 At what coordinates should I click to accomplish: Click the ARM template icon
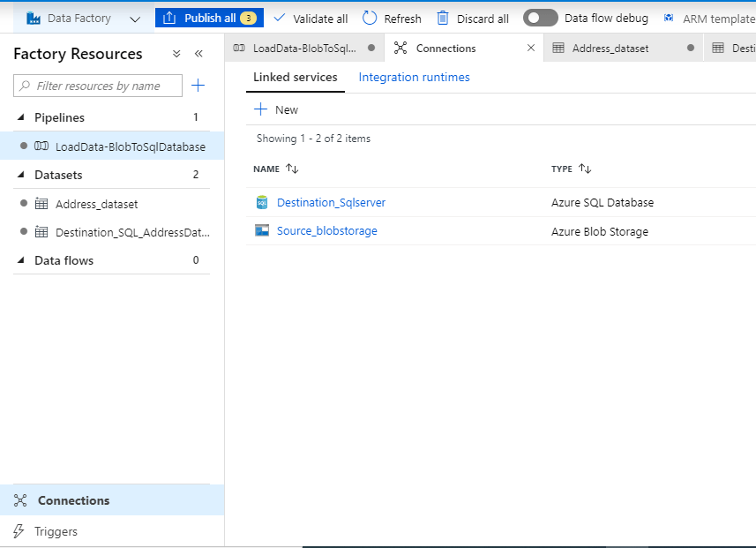[669, 19]
